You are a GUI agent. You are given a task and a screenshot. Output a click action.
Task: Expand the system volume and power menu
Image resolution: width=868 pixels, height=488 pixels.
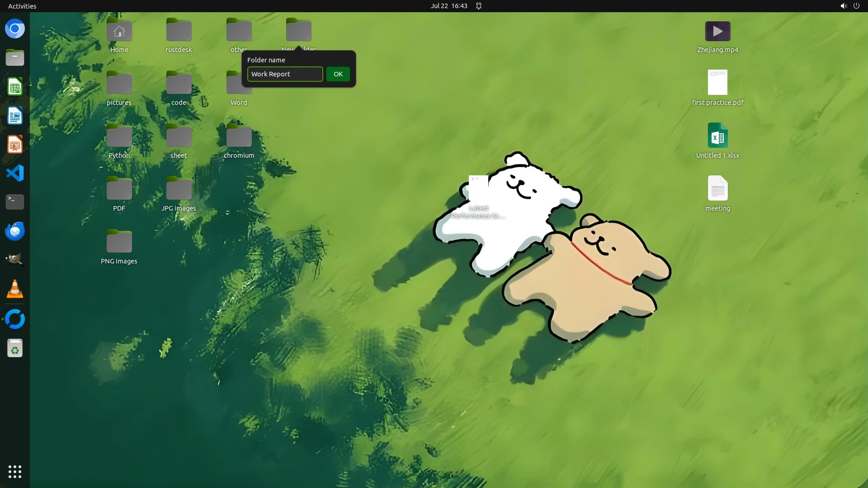coord(849,6)
